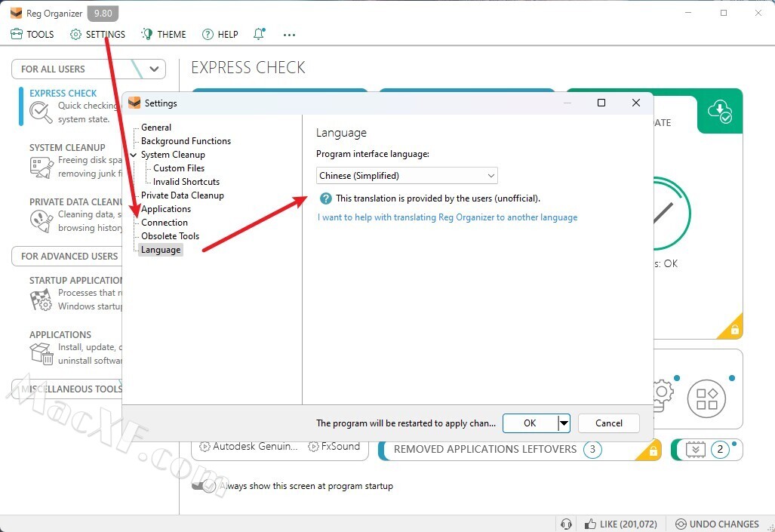
Task: Click the Applications sidebar icon
Action: coord(41,353)
